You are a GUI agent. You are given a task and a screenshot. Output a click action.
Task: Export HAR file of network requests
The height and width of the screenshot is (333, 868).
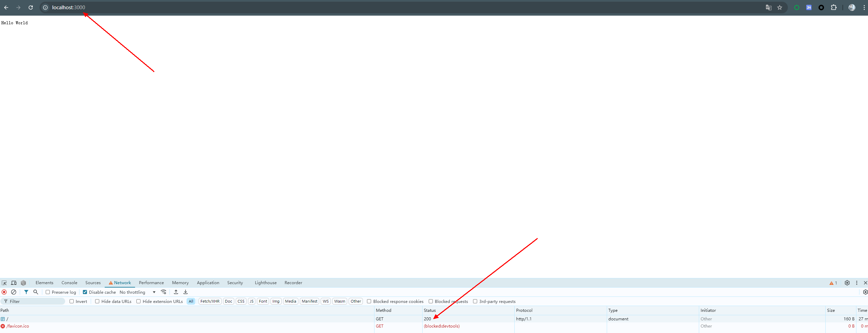coord(185,292)
